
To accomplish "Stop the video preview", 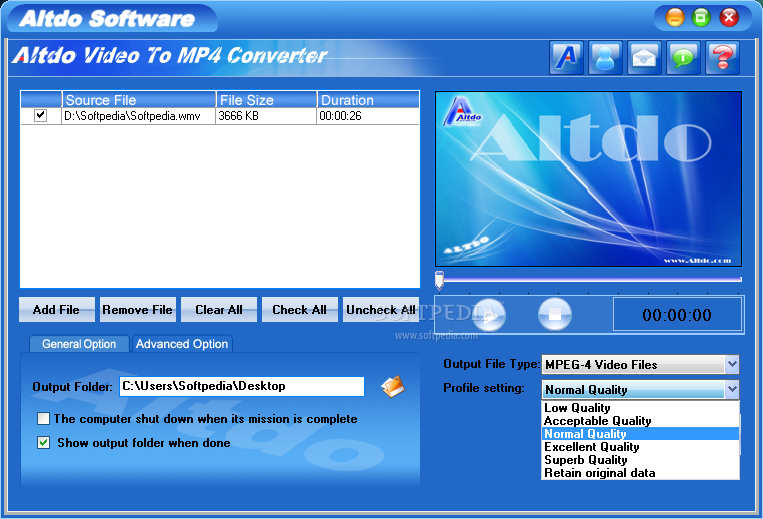I will (555, 314).
